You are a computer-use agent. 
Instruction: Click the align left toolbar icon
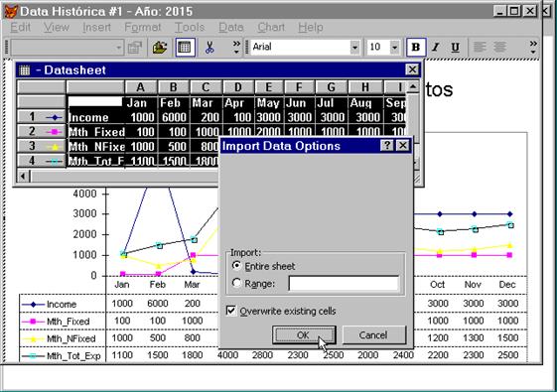(x=480, y=48)
